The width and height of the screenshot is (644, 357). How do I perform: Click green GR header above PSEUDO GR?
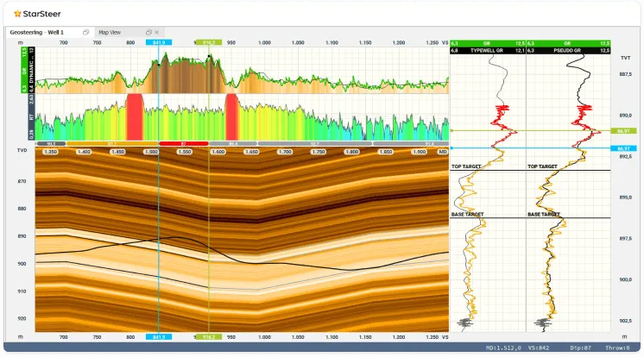pyautogui.click(x=568, y=43)
